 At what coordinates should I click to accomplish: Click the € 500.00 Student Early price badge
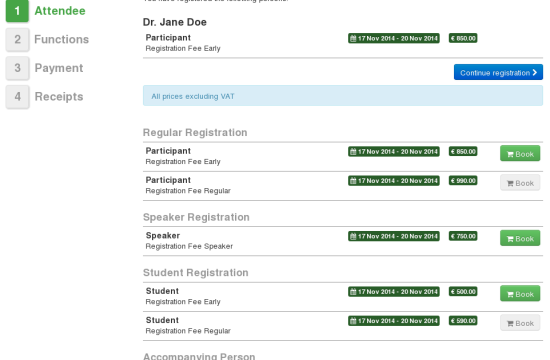463,292
